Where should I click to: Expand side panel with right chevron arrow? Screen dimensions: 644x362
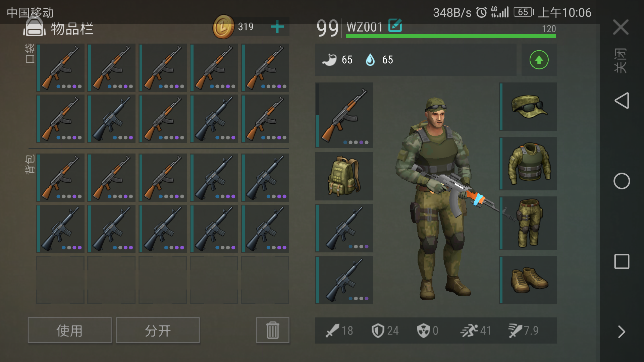click(622, 332)
